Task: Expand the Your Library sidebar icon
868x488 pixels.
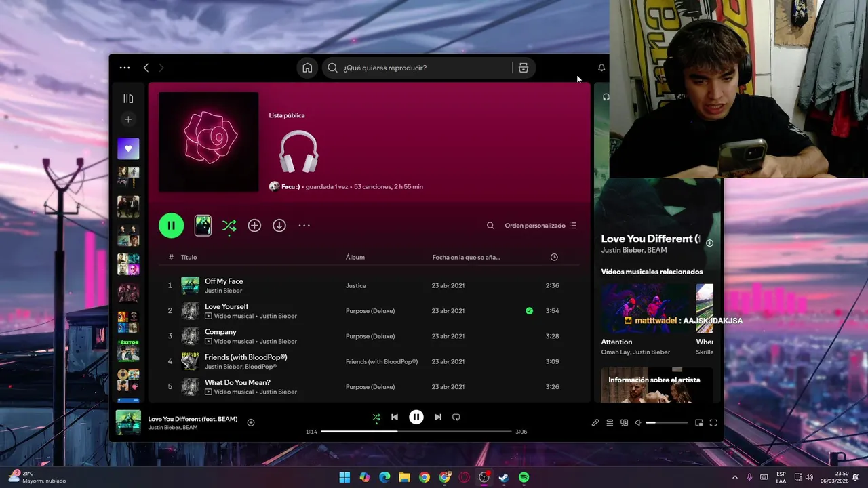Action: click(128, 99)
